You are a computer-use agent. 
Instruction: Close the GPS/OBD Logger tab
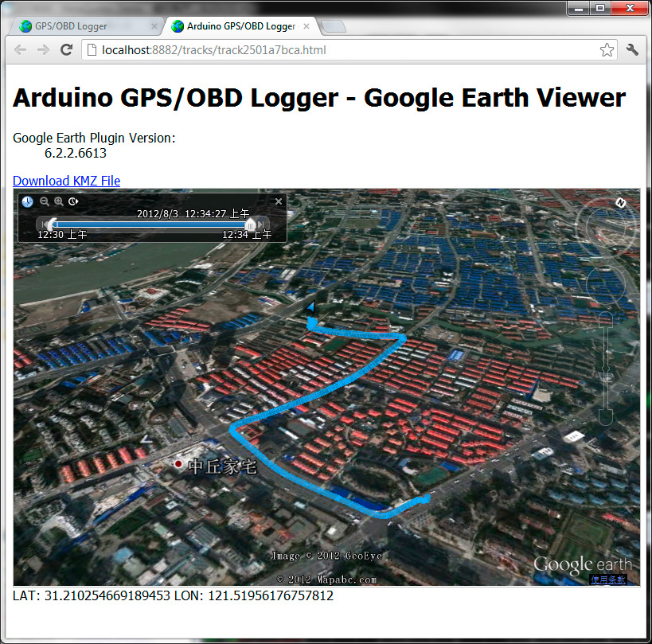tap(154, 26)
